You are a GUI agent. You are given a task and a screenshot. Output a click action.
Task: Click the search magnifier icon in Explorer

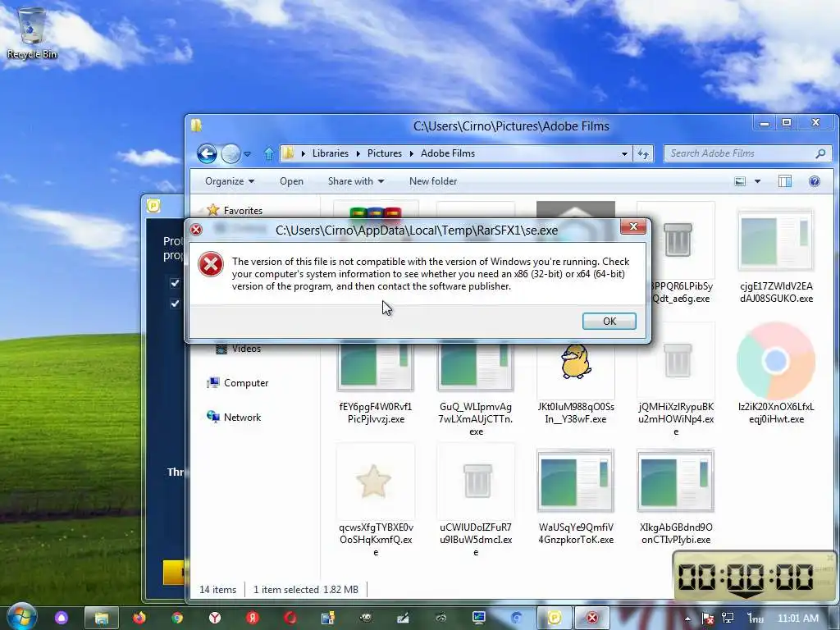pos(820,153)
